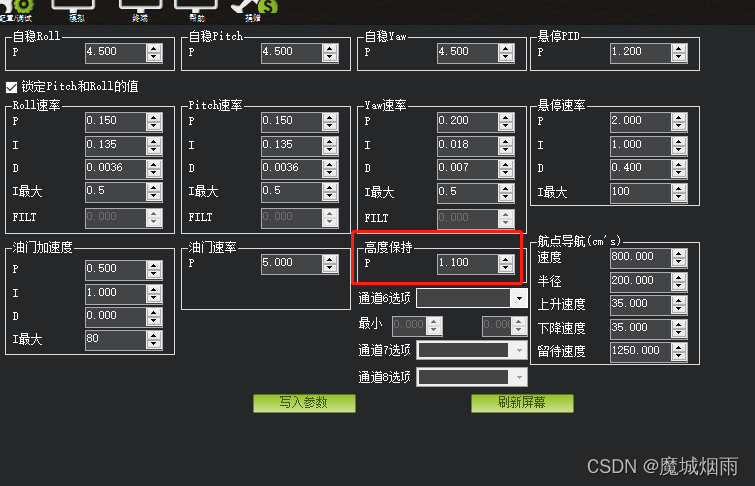Increase 悬停速率 I最大 value with up arrow
The image size is (755, 486).
pos(679,189)
